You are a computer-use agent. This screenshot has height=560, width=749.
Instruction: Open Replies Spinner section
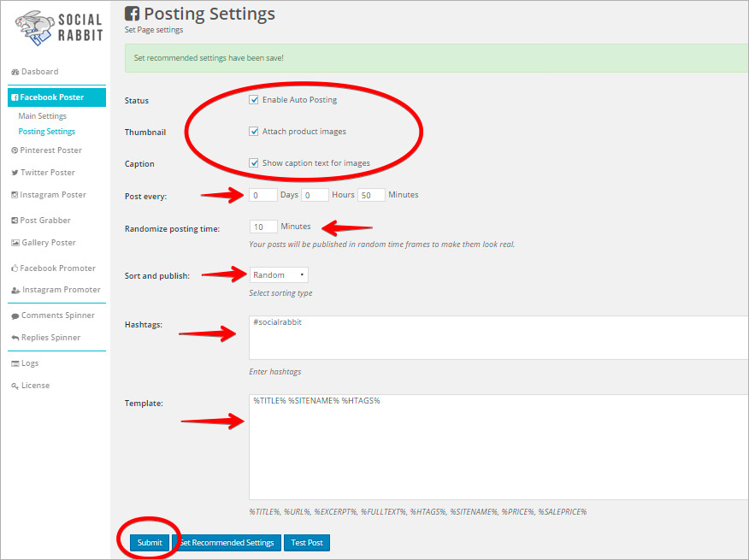(46, 338)
